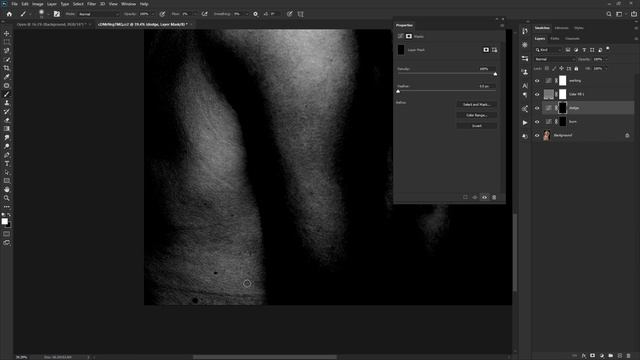Open brush preset picker arrow
640x360 pixels.
click(x=48, y=14)
